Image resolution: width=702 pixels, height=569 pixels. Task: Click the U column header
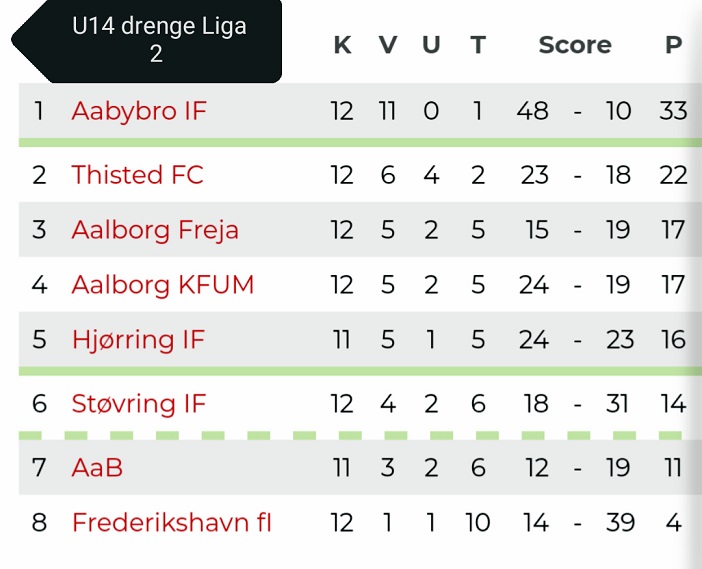[431, 45]
